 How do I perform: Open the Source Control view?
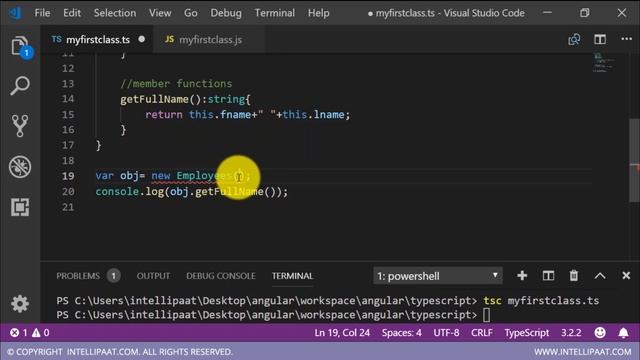tap(20, 125)
